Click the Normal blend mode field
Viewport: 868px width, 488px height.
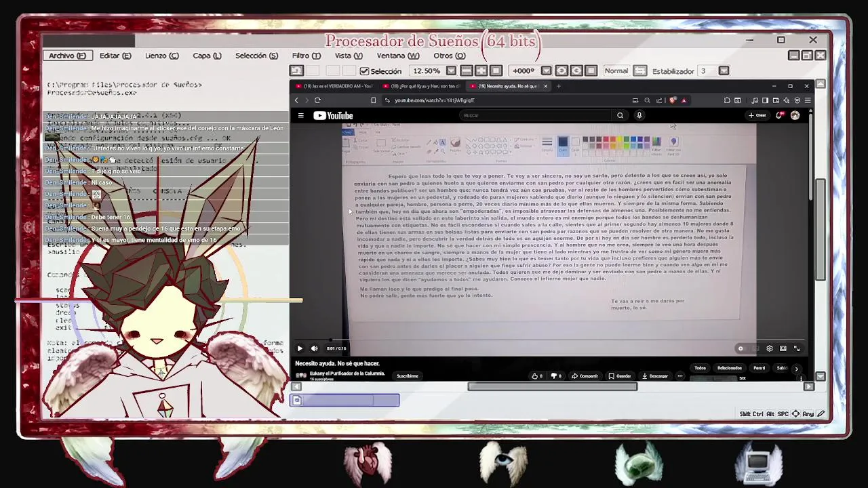616,70
